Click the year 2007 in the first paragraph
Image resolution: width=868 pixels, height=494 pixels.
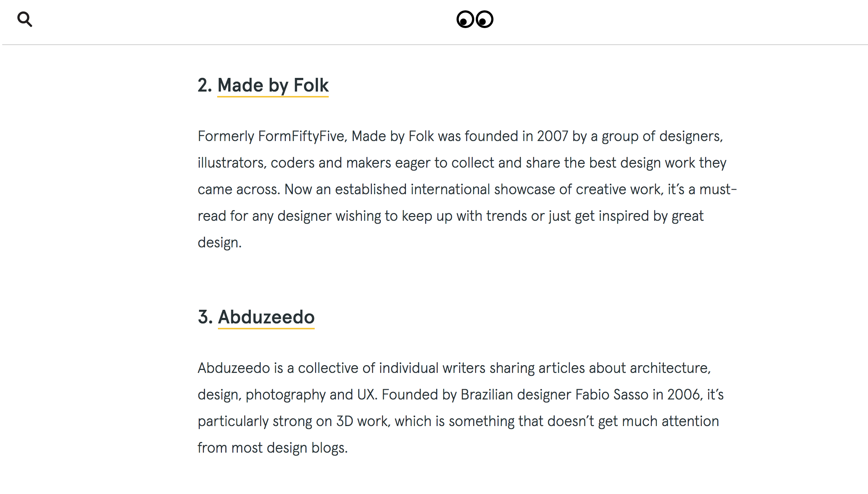[x=553, y=136]
